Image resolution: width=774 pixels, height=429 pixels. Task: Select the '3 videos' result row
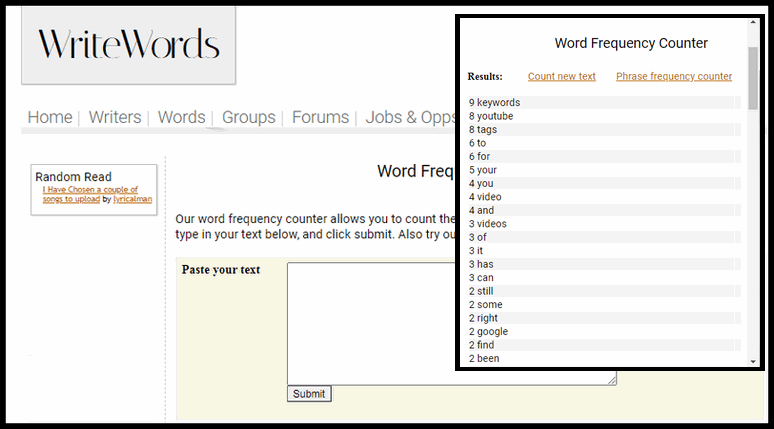point(604,224)
